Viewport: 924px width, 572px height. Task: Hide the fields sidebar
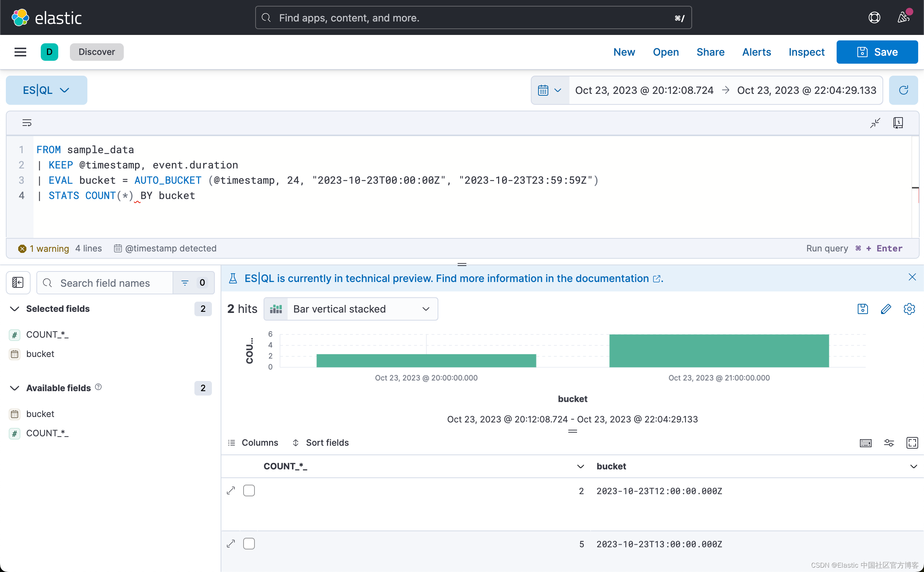pos(18,283)
